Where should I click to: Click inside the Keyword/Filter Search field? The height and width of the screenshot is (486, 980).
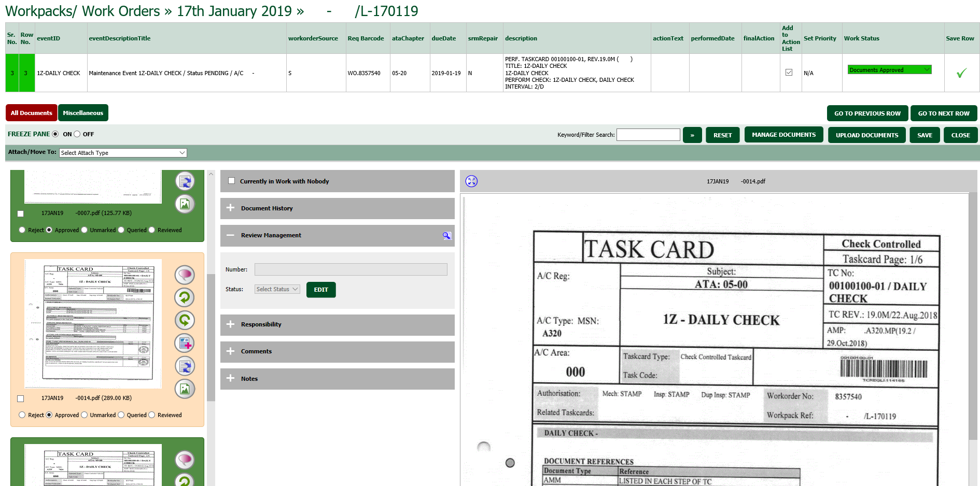648,134
